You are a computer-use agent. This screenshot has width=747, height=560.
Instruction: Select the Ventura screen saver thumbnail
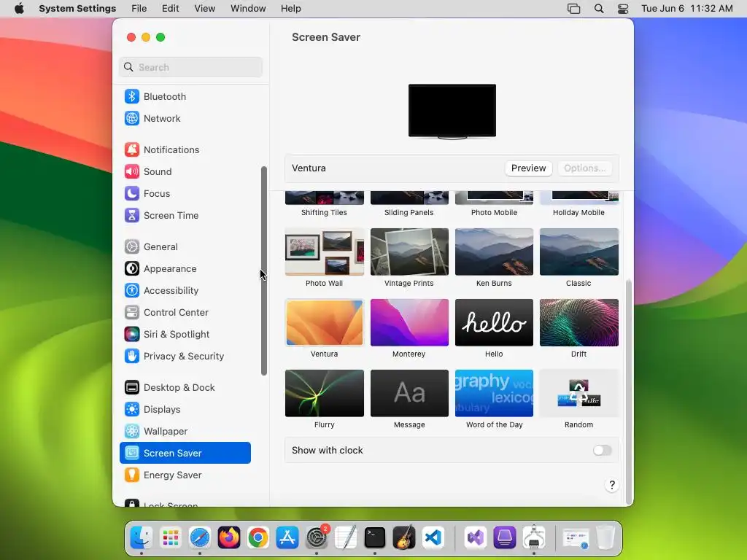pos(324,323)
